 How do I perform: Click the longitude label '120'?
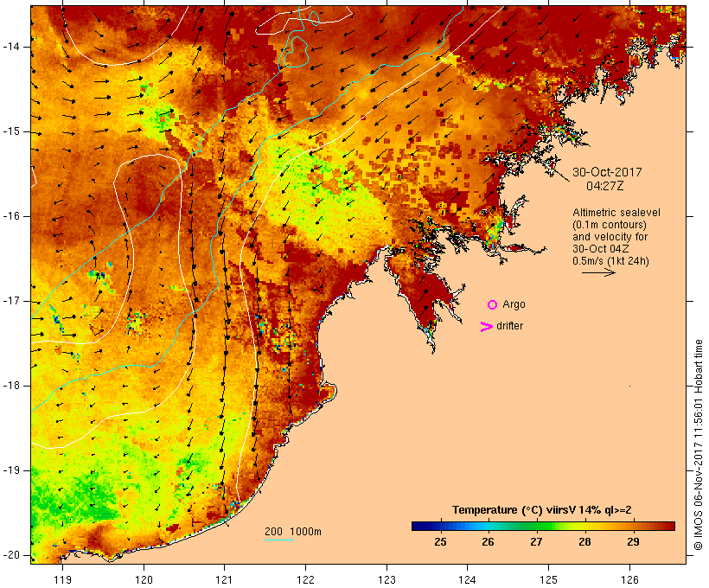coord(144,579)
